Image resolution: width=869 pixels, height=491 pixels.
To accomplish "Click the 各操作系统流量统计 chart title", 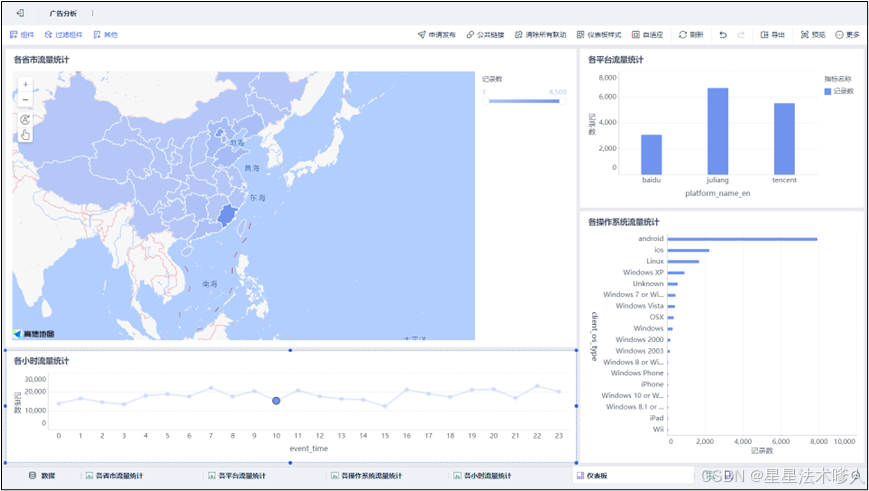I will [x=623, y=222].
